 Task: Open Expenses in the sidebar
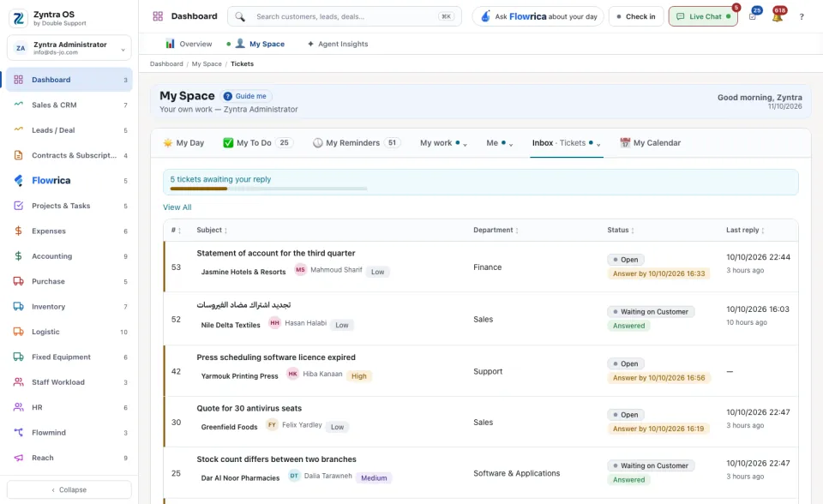(x=69, y=231)
